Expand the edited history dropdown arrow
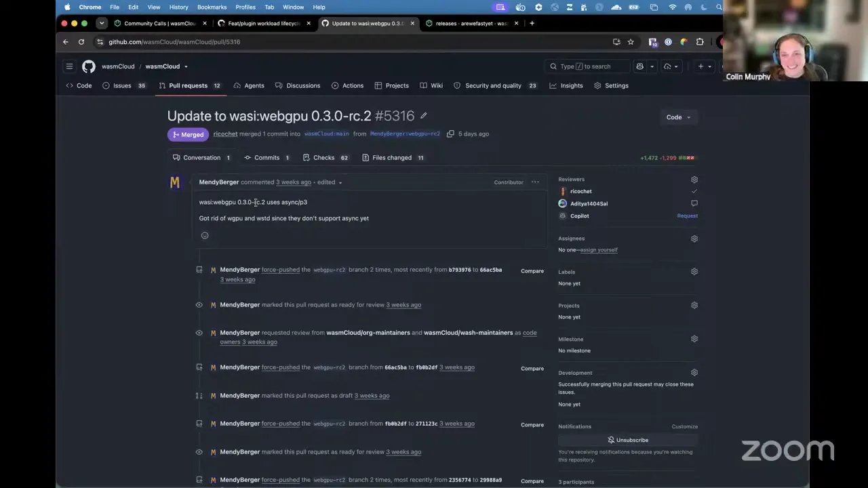Screen dimensions: 868x488 [340, 182]
